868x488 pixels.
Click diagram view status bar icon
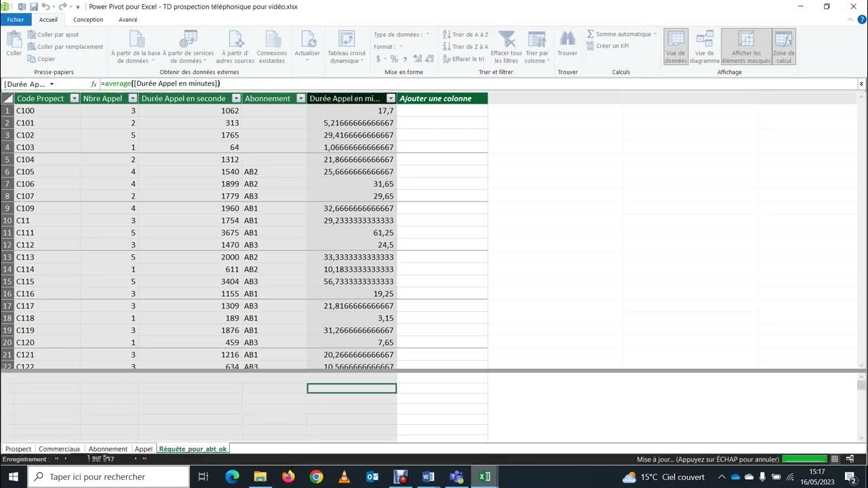click(x=850, y=459)
